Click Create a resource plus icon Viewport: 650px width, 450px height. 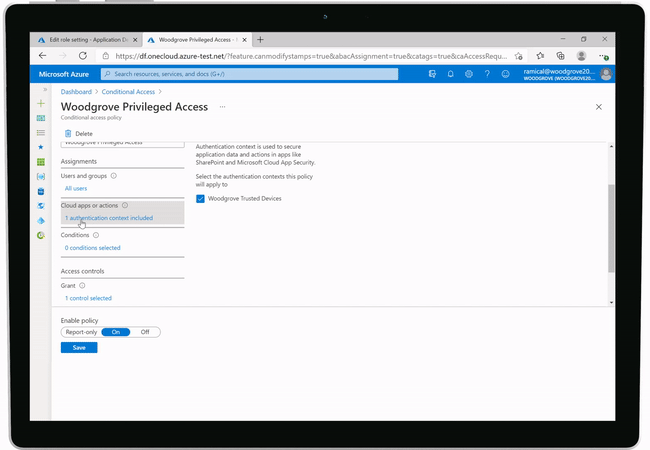click(x=41, y=103)
